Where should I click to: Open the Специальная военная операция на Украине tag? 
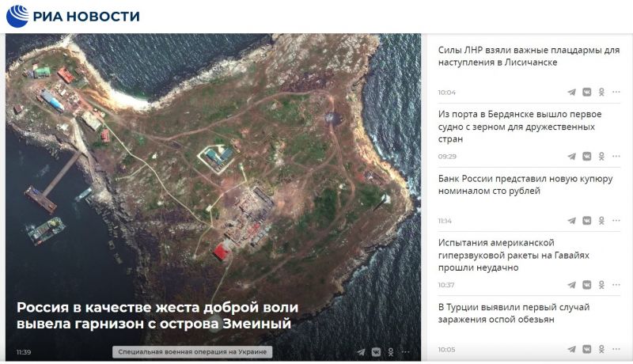192,352
